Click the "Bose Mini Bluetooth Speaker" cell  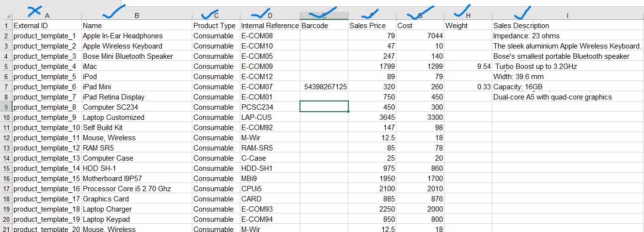137,56
